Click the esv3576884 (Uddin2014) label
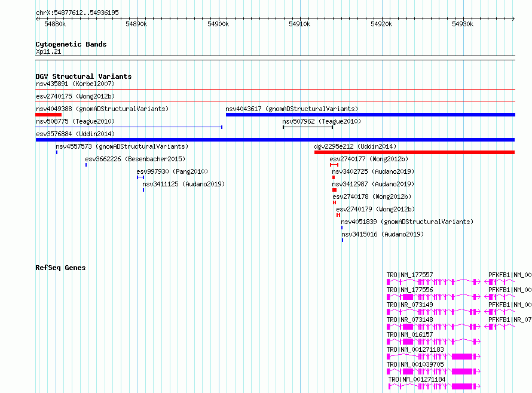This screenshot has width=532, height=393. click(75, 134)
